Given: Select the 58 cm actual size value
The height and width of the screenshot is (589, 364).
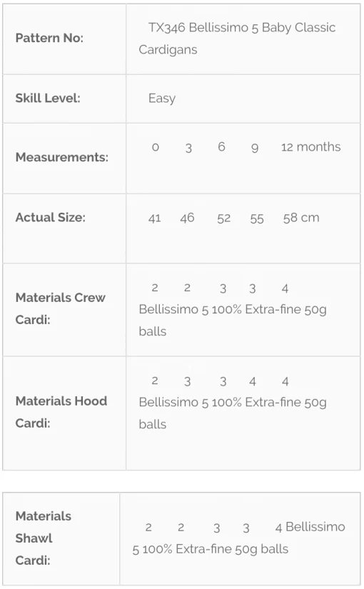Looking at the screenshot, I should coord(301,218).
